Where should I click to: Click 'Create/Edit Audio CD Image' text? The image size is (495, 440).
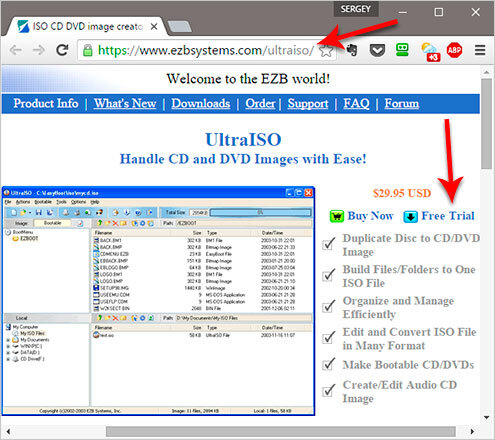click(x=399, y=391)
